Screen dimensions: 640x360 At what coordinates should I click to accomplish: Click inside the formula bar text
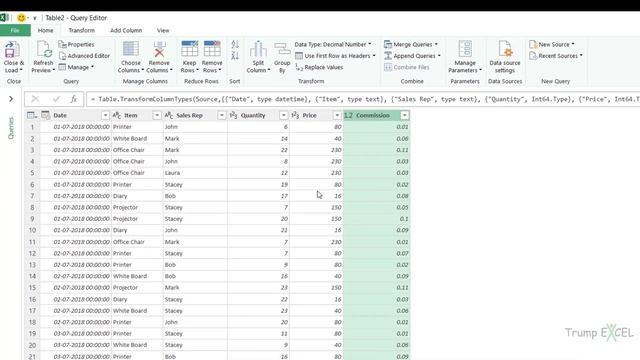[x=363, y=99]
